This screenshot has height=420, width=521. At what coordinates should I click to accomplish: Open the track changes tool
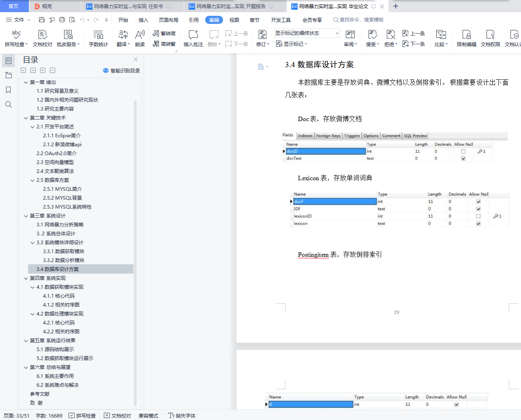point(263,38)
